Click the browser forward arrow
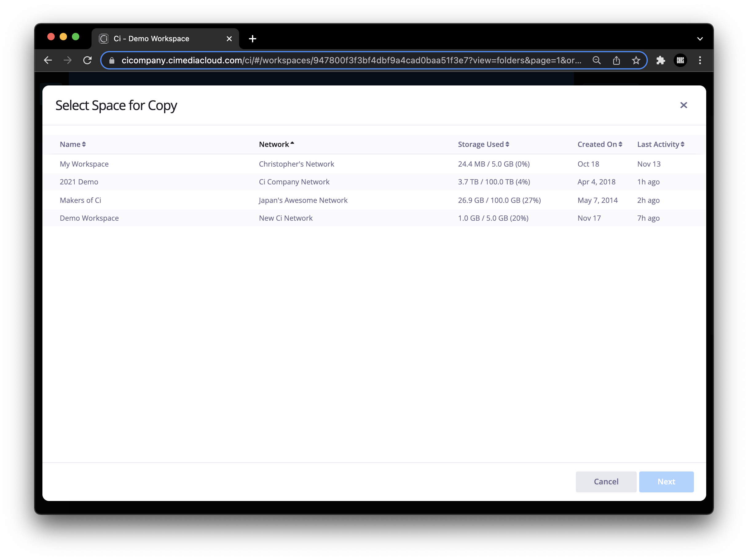The width and height of the screenshot is (748, 560). pyautogui.click(x=68, y=60)
